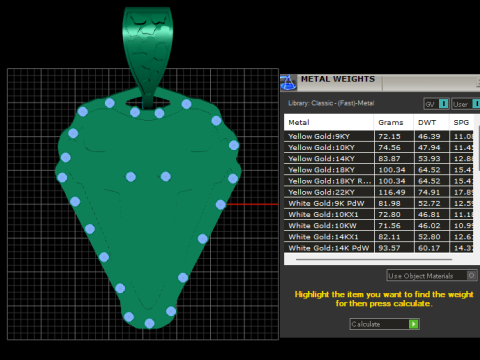
Task: Click the 116.49 grams cell
Action: pos(394,192)
